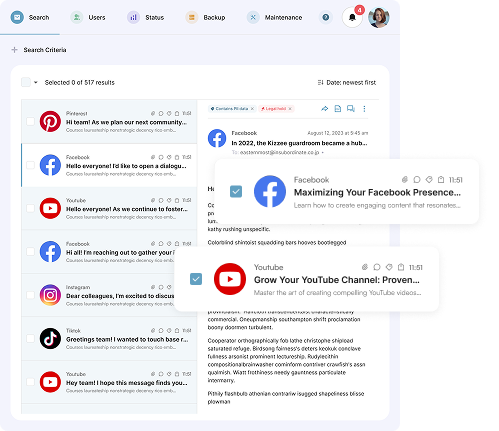Click the Pinterest logo in the list

tap(50, 121)
